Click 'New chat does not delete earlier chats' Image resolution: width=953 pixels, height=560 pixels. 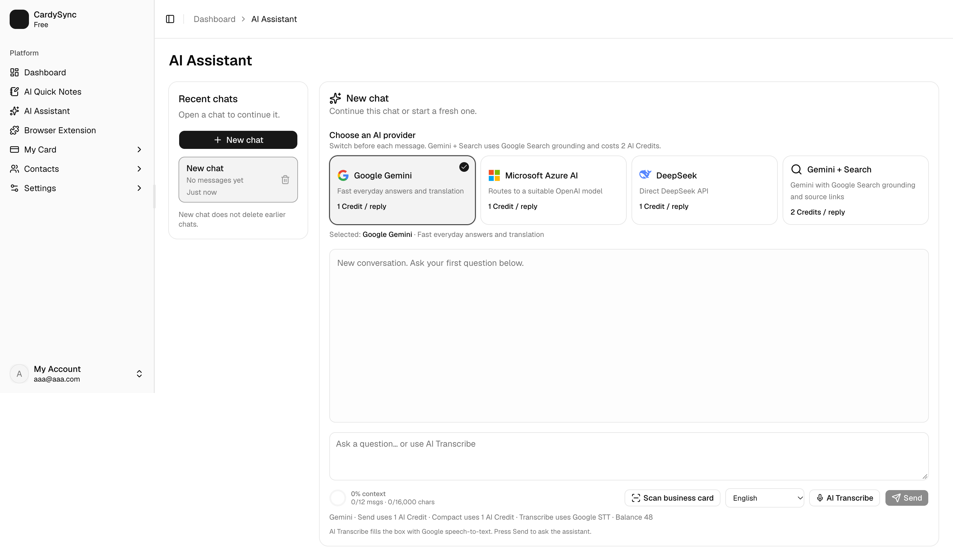tap(232, 219)
